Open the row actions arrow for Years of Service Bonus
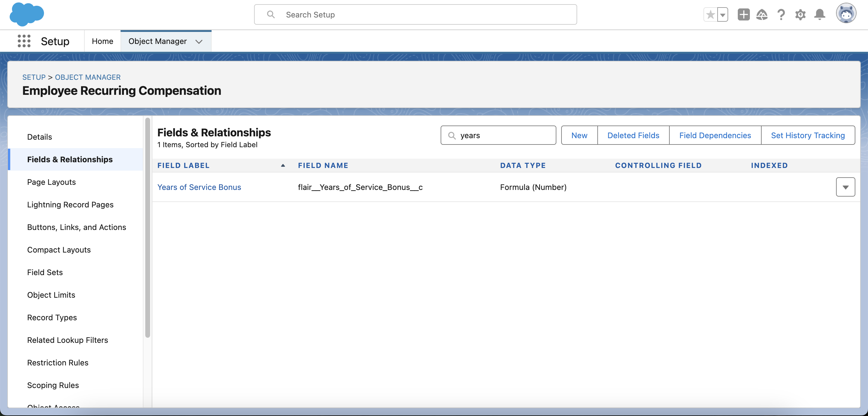The height and width of the screenshot is (416, 868). 845,187
